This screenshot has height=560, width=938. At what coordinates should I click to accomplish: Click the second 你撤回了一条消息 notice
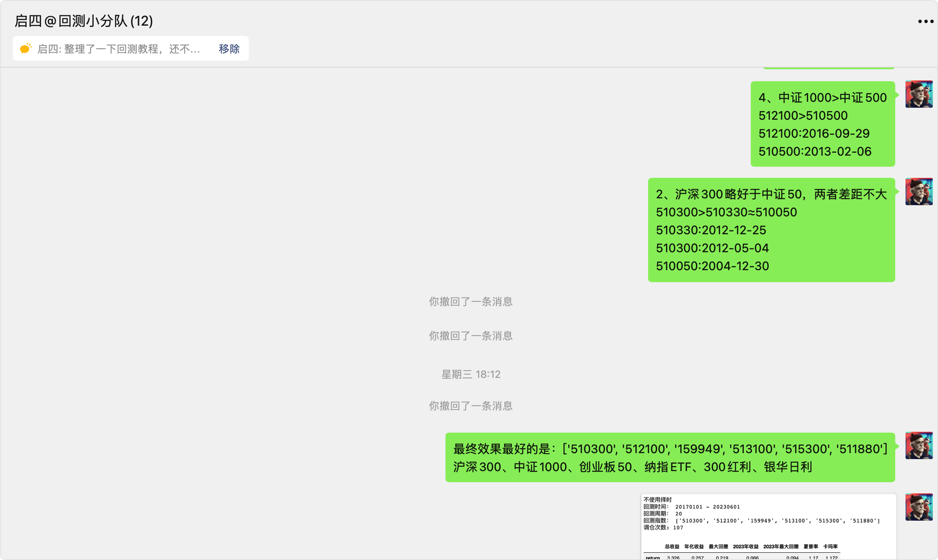[470, 336]
